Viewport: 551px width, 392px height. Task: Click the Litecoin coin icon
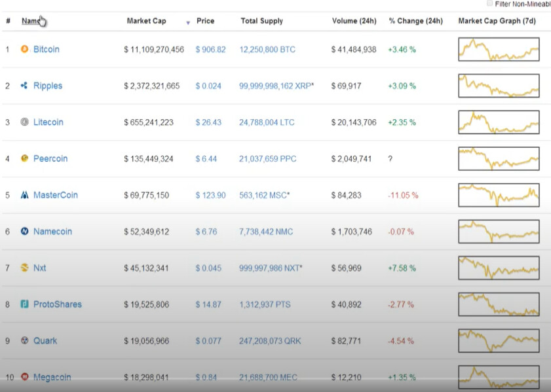point(25,122)
